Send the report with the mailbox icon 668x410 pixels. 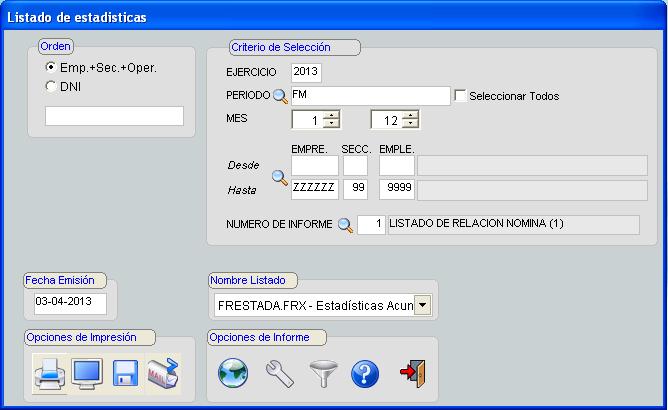point(163,373)
